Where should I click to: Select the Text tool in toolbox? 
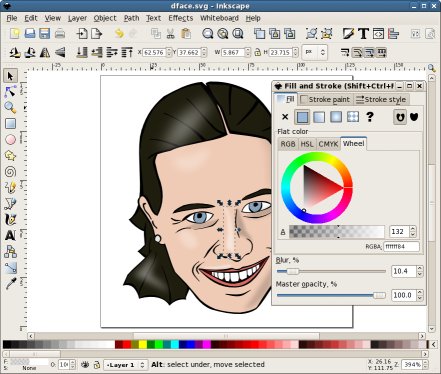pyautogui.click(x=10, y=236)
